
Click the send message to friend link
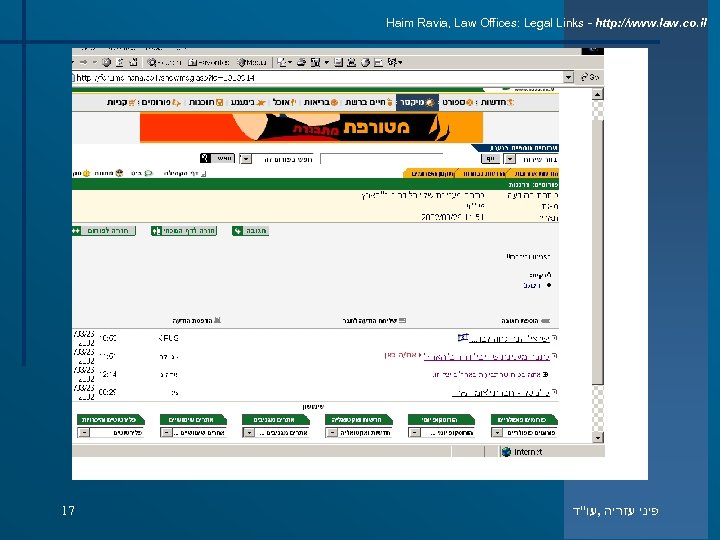click(x=374, y=321)
